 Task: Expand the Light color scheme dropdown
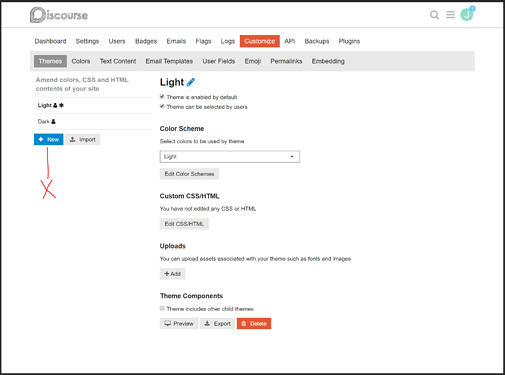click(x=230, y=157)
